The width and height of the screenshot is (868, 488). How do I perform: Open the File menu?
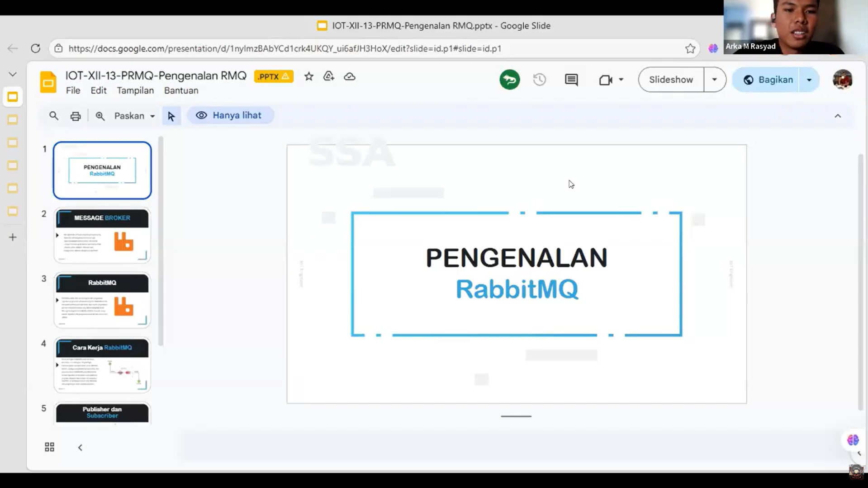tap(73, 91)
